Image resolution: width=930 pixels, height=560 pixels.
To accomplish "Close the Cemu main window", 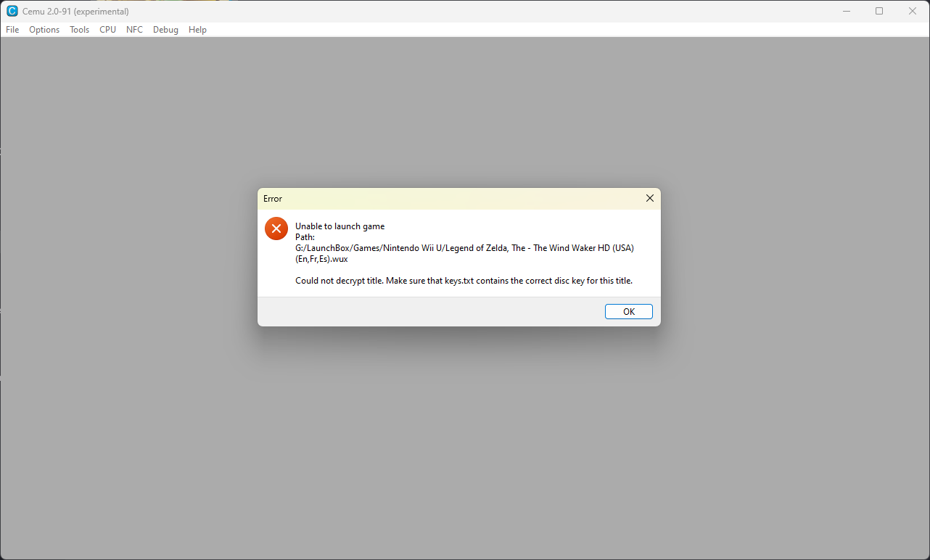I will click(913, 11).
